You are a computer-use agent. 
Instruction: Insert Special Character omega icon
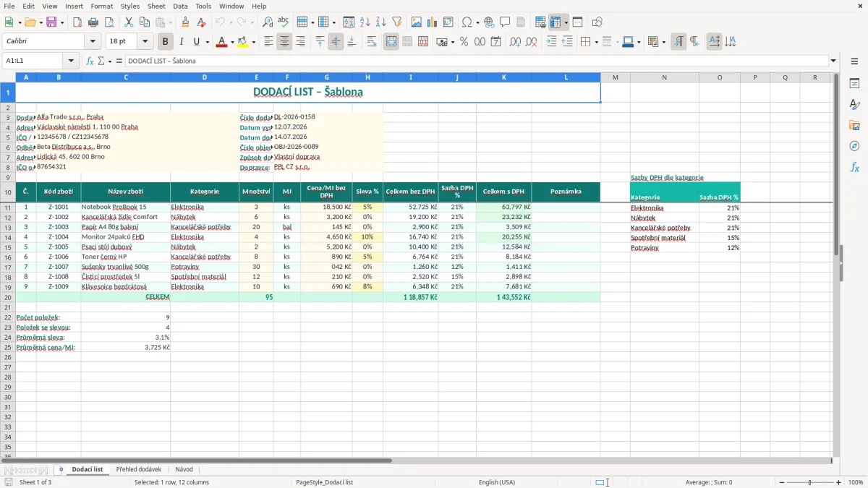[467, 22]
